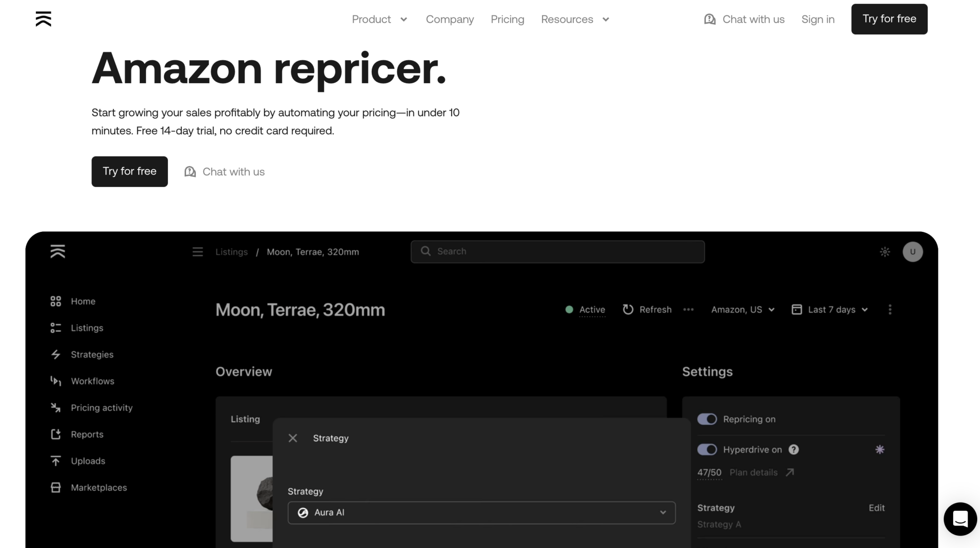Expand the Aura AI strategy dropdown
The height and width of the screenshot is (548, 980).
point(481,513)
